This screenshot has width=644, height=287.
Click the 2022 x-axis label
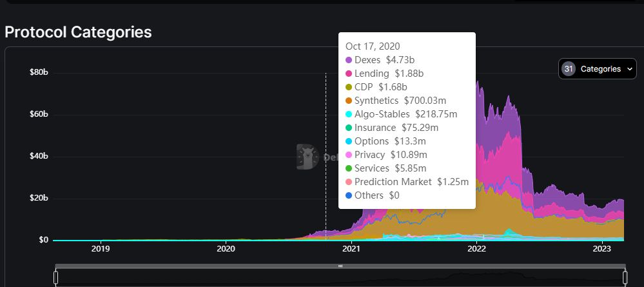[477, 249]
